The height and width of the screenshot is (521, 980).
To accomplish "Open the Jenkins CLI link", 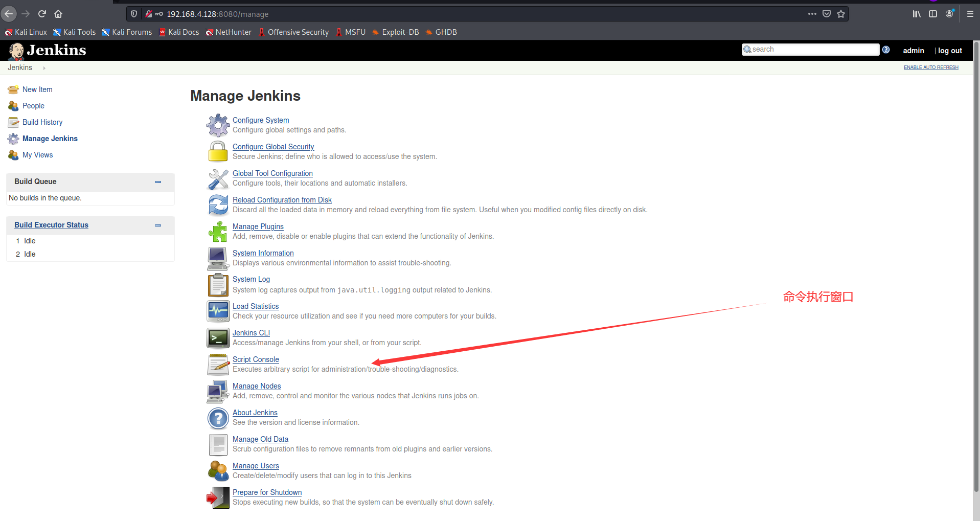I will point(251,333).
